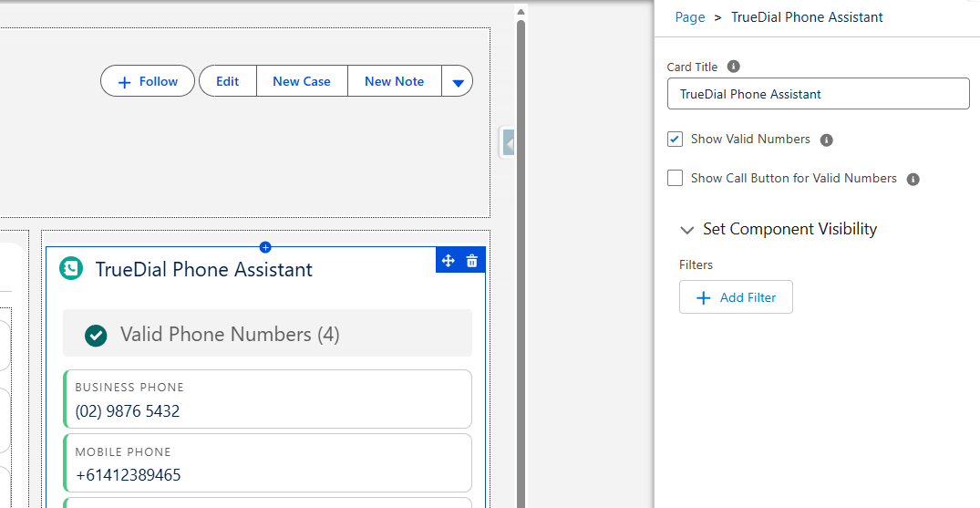Screen dimensions: 980x508
Task: Click scrollbar up arrow on canvas
Action: coord(521,11)
